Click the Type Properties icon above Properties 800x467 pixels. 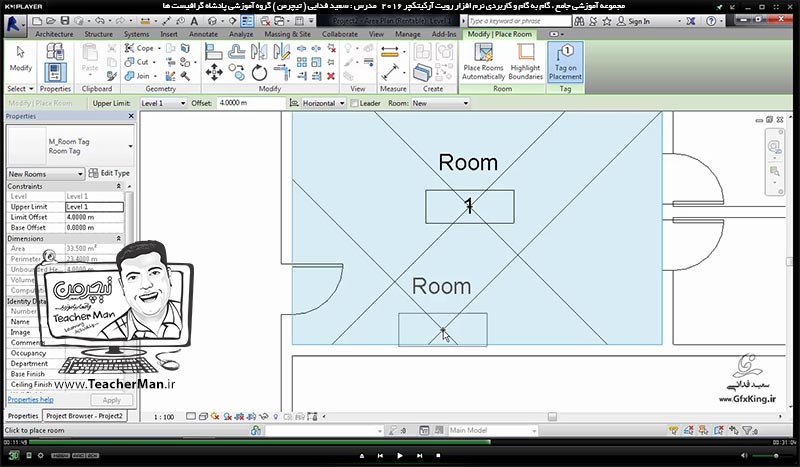pyautogui.click(x=55, y=52)
